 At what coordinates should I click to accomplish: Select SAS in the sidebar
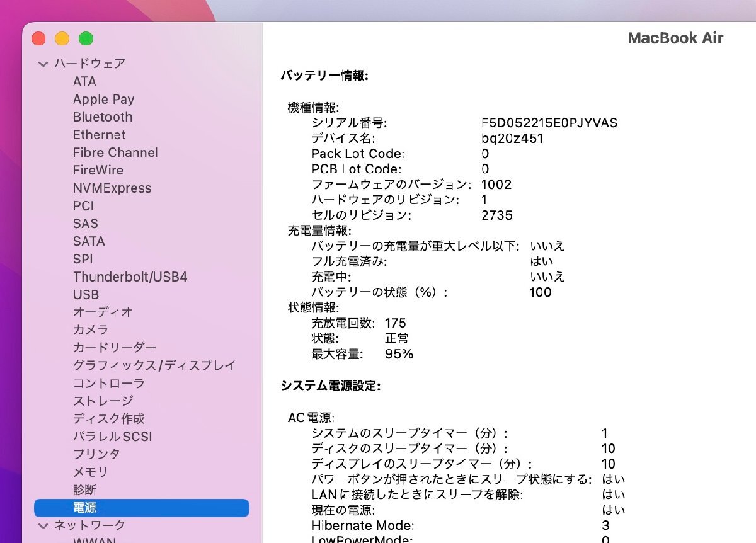(x=86, y=223)
